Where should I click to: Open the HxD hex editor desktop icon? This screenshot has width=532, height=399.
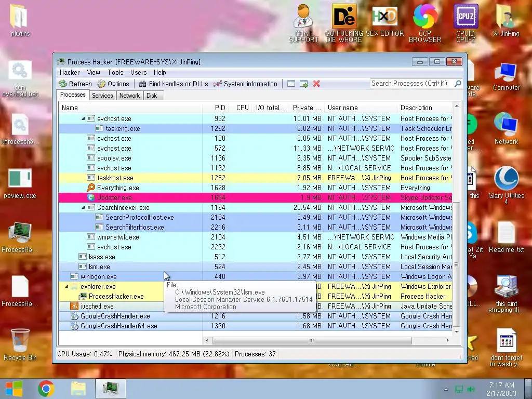384,20
